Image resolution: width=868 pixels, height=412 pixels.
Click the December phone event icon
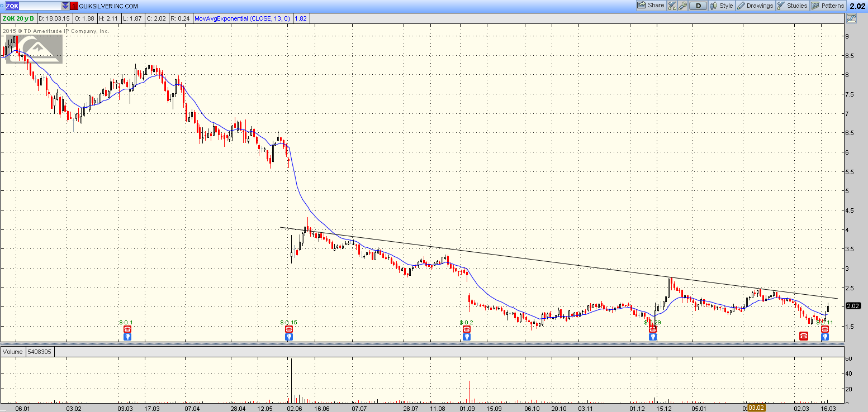[653, 329]
